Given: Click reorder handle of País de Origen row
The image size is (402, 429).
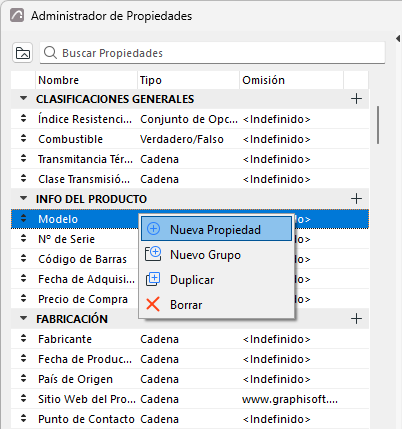Looking at the screenshot, I should pyautogui.click(x=23, y=379).
